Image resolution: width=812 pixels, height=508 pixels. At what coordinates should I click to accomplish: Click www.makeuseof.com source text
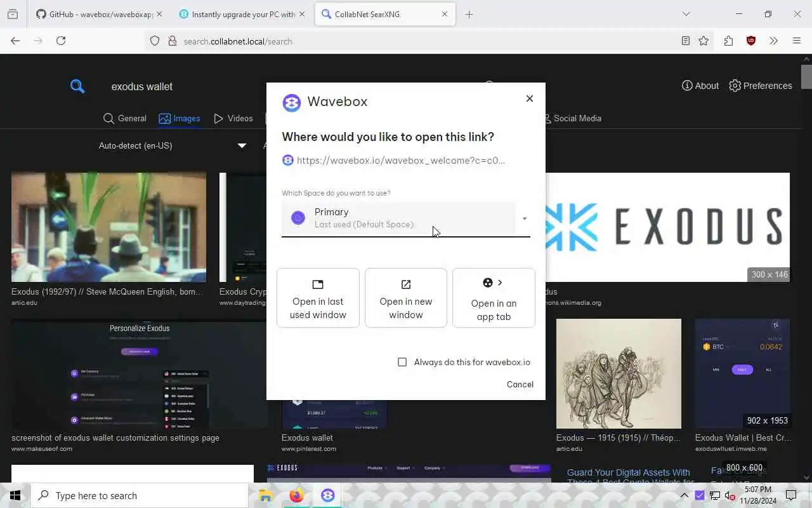tap(42, 449)
